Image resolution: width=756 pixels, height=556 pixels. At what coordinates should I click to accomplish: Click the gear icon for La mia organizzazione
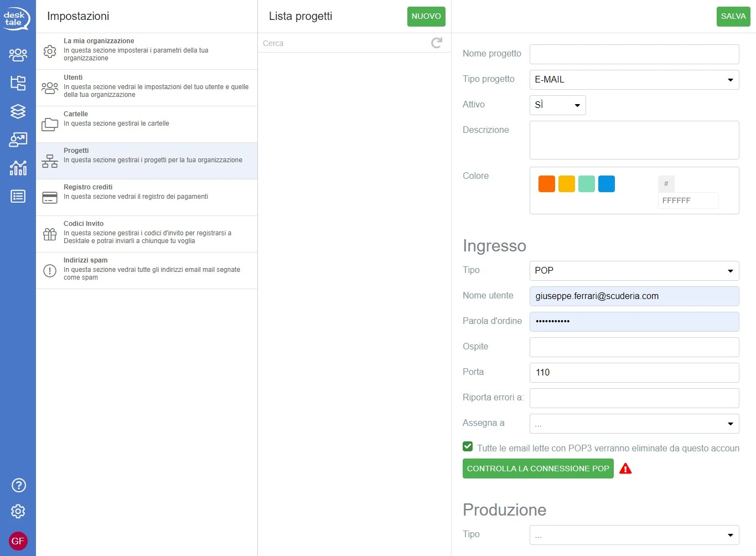coord(50,52)
